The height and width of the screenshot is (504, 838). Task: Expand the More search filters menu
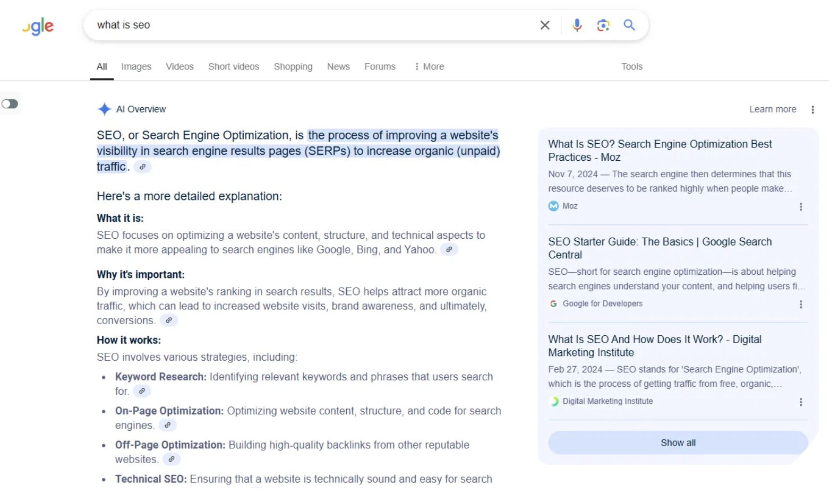[429, 66]
